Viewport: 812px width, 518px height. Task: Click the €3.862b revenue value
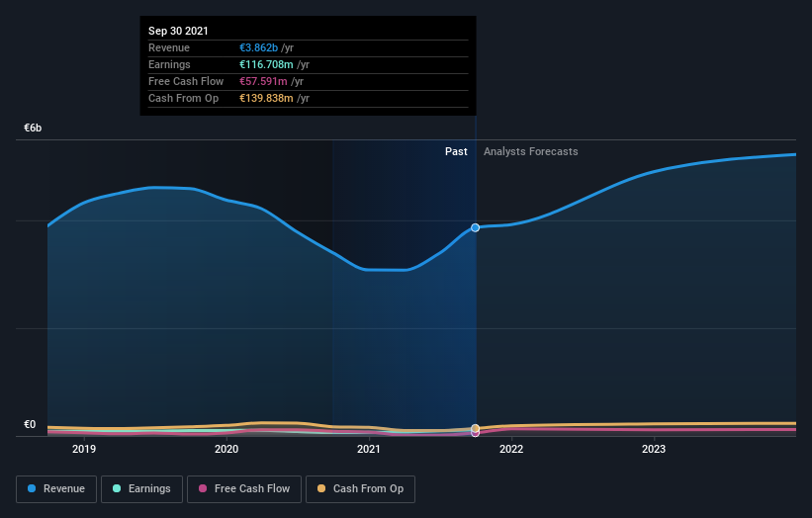point(258,47)
